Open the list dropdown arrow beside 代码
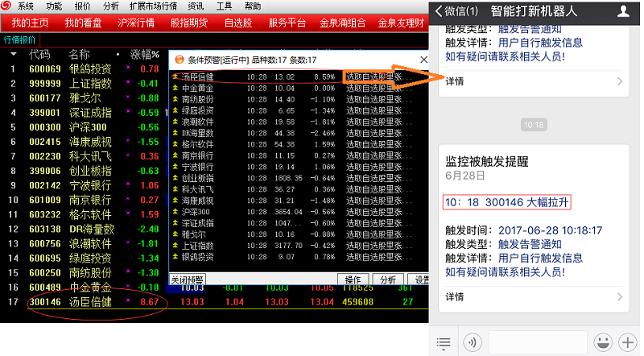This screenshot has width=644, height=356. point(13,54)
